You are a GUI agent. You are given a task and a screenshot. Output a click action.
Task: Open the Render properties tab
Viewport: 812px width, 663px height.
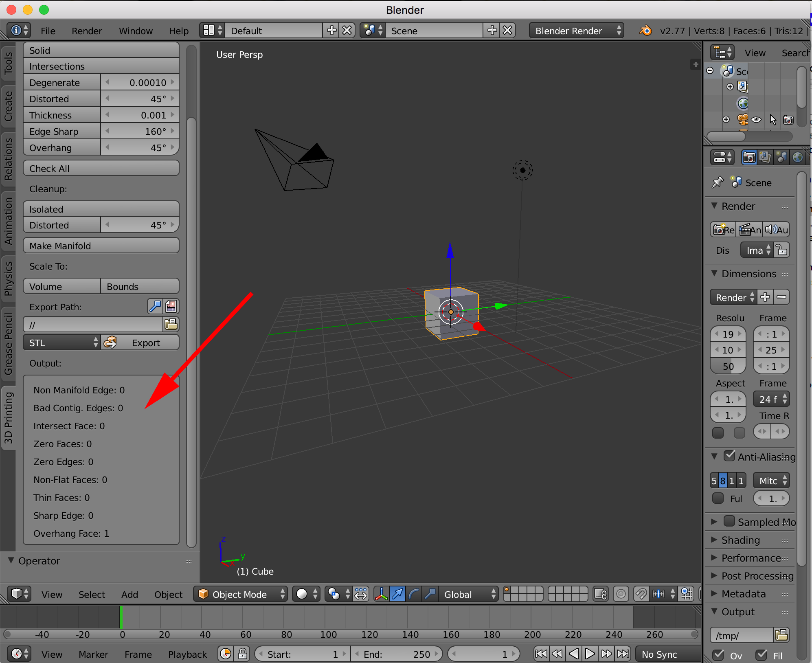749,157
